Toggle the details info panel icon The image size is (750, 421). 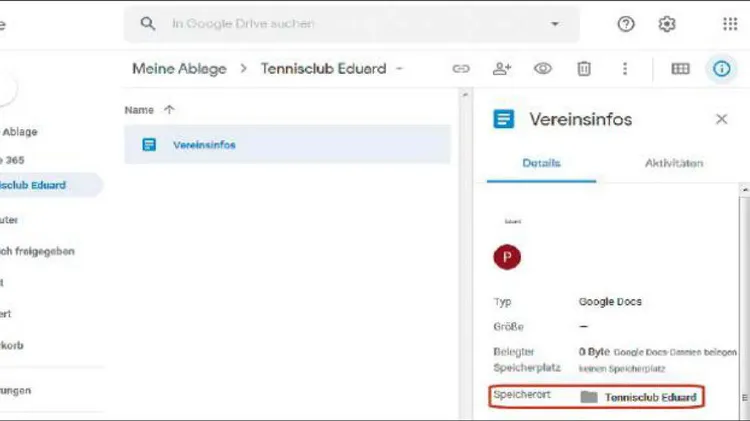pos(721,69)
